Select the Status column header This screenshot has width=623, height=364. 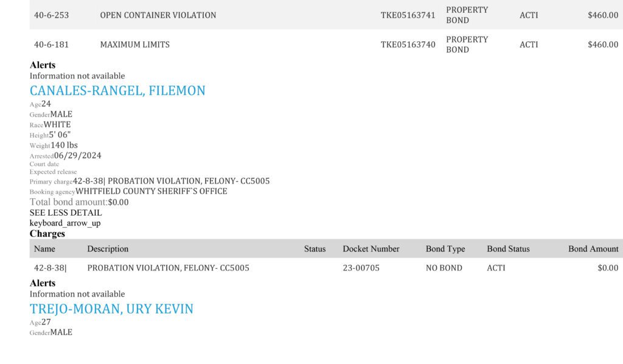(315, 249)
